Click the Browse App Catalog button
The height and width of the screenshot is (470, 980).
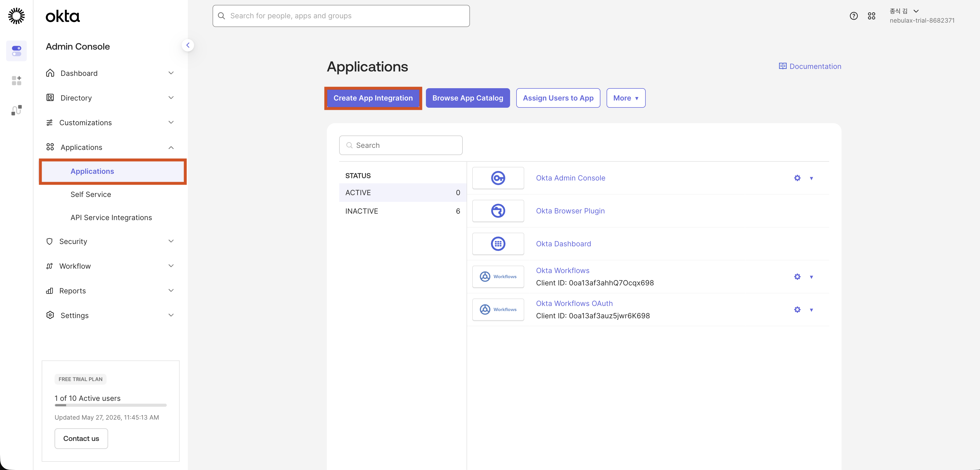(468, 98)
